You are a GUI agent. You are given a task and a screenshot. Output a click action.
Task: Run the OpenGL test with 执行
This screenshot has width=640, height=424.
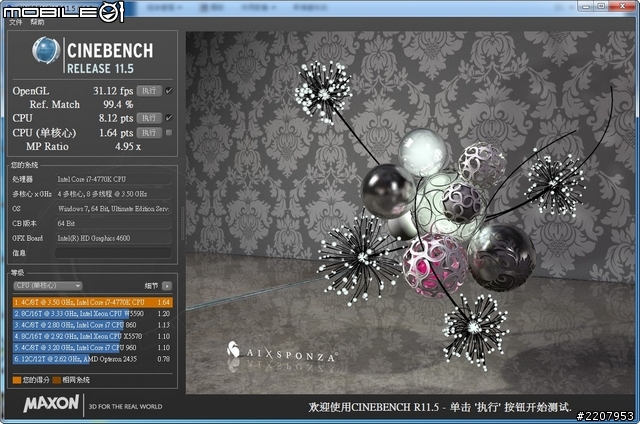(149, 91)
